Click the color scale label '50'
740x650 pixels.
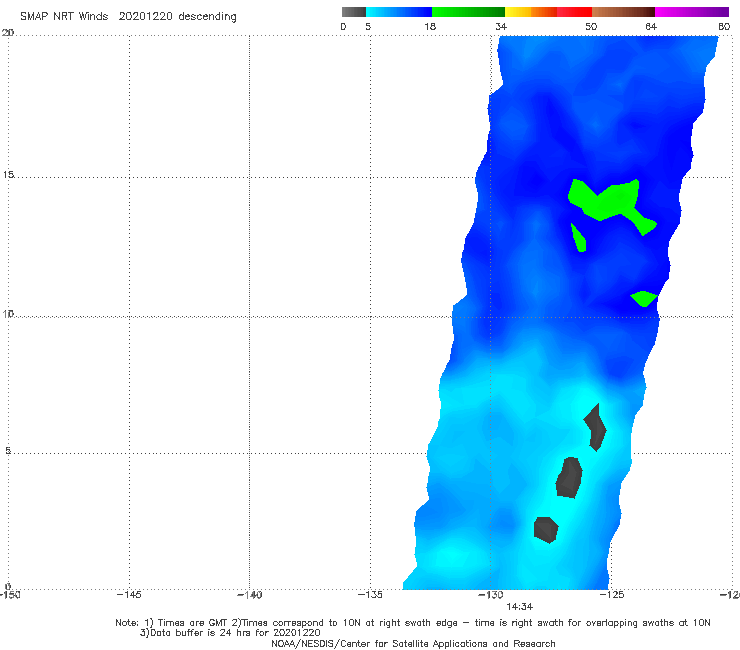(x=591, y=27)
